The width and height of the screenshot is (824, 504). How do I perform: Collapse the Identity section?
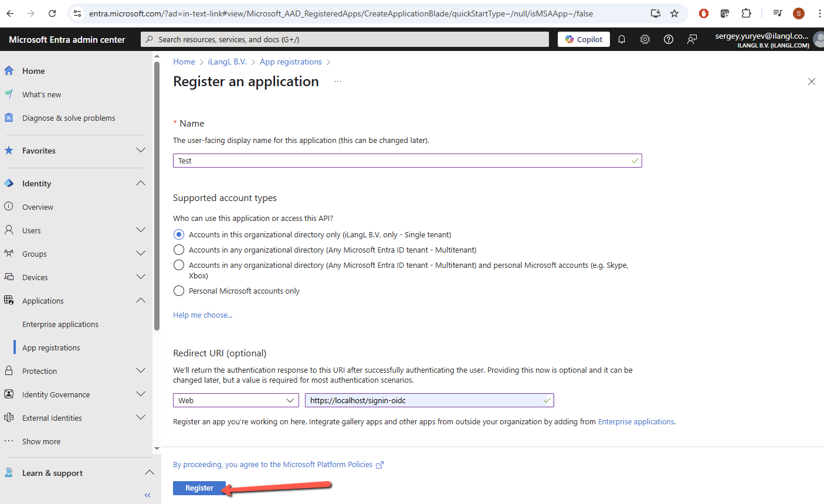click(141, 183)
